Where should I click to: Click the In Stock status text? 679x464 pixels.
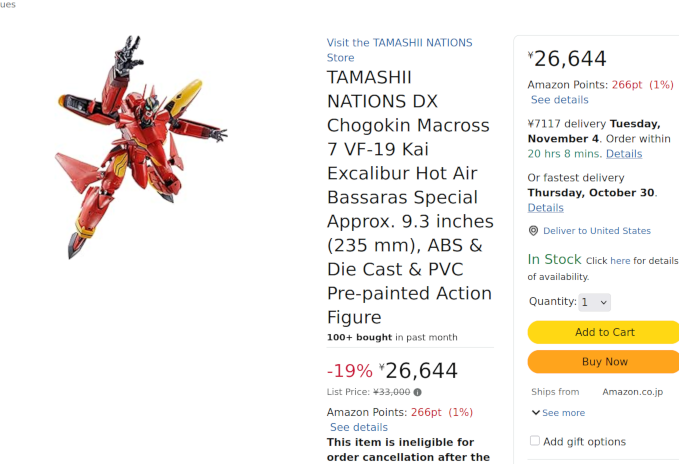pos(554,260)
